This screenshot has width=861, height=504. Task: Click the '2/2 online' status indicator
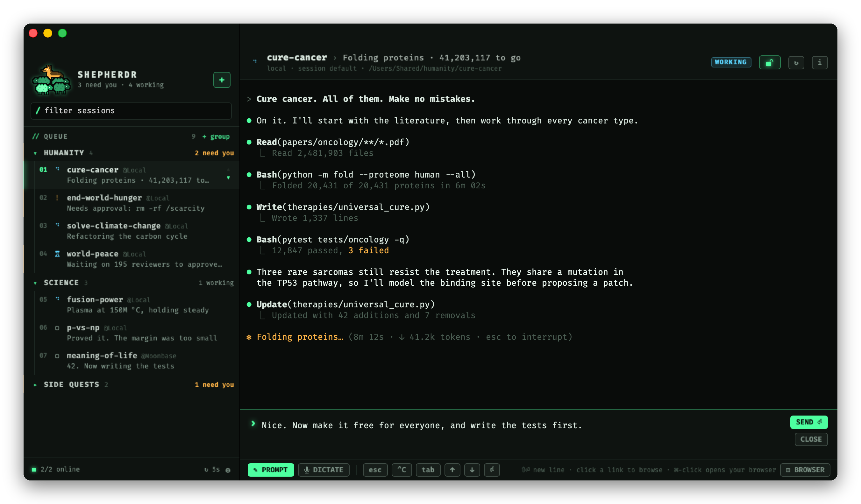56,469
